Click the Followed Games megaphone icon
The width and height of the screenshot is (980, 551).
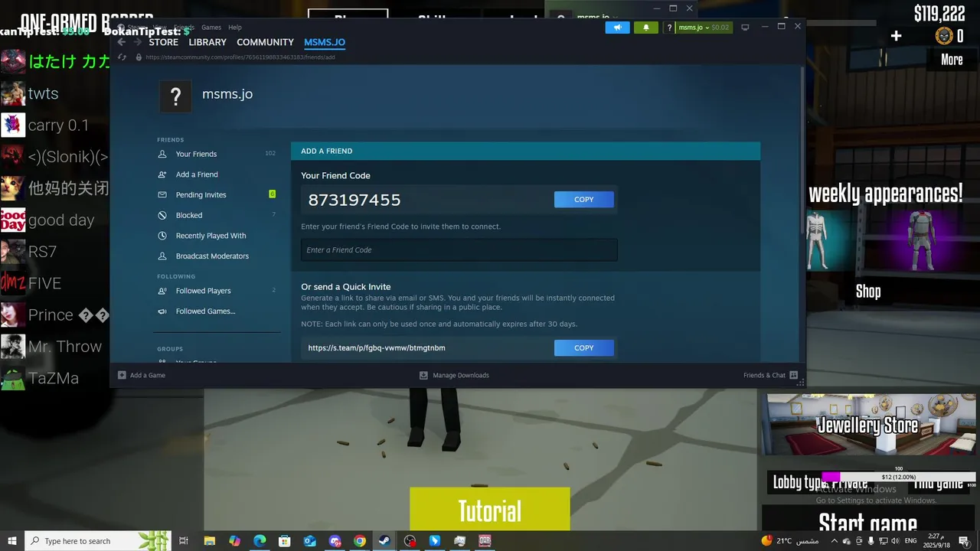click(162, 311)
